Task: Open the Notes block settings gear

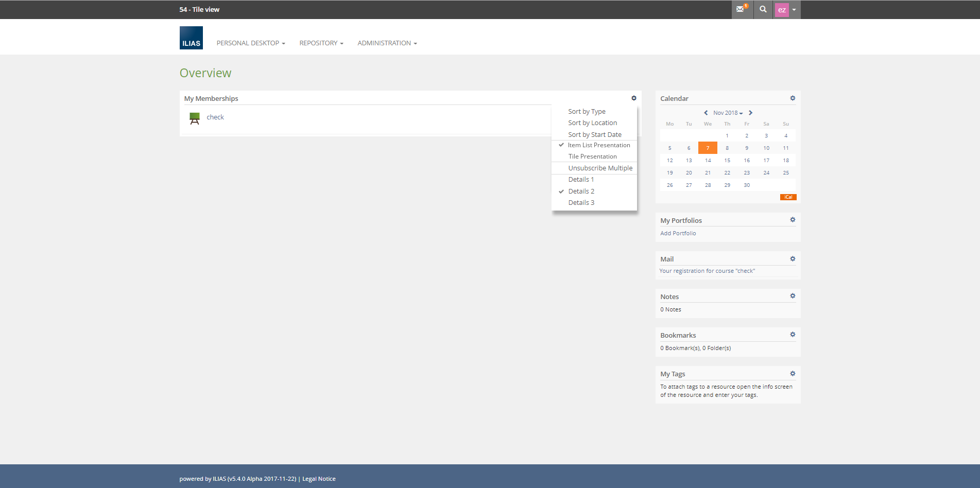Action: [x=793, y=296]
